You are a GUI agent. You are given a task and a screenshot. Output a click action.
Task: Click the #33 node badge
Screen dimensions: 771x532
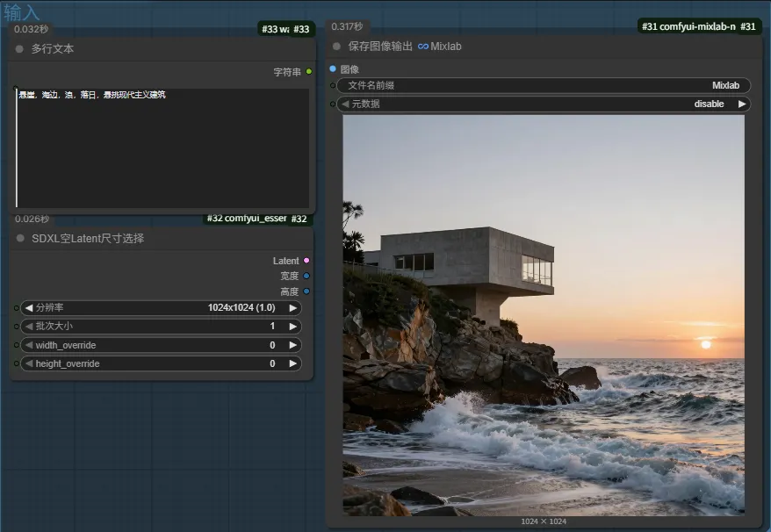click(x=285, y=29)
